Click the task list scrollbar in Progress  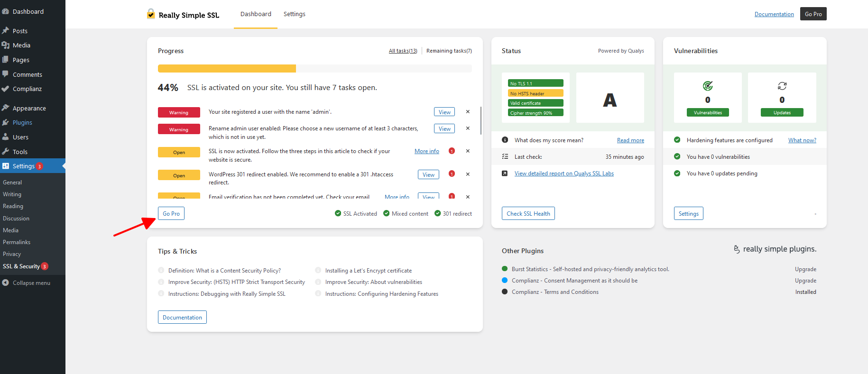481,120
